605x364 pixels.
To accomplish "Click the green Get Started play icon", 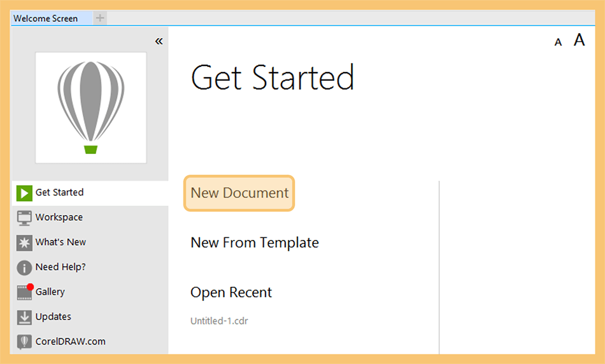I will point(24,193).
